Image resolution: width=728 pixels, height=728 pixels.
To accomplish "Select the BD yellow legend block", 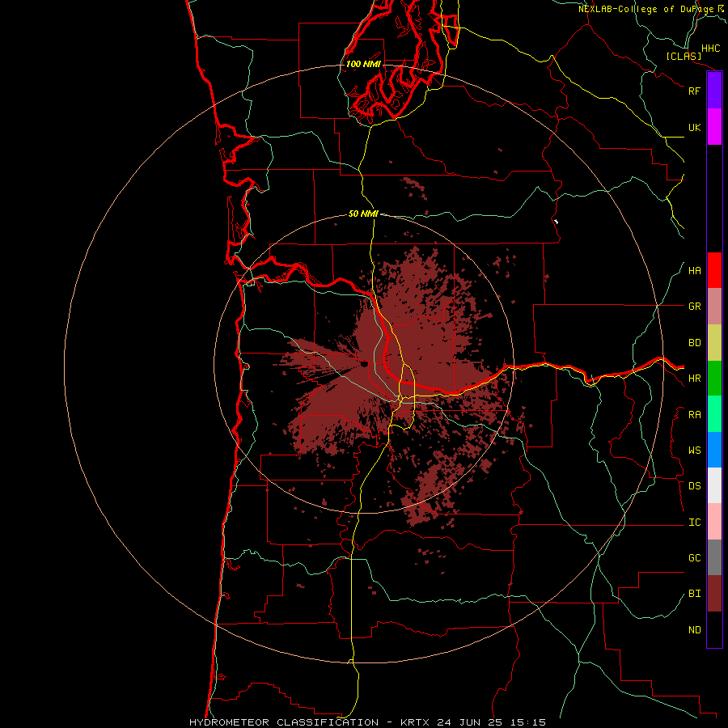I will coord(714,343).
